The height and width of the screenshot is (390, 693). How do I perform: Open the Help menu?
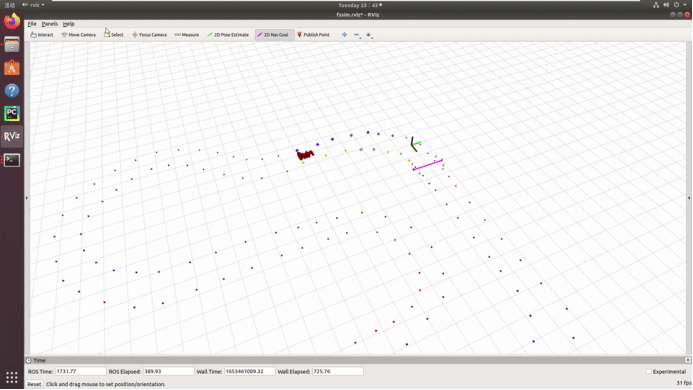pyautogui.click(x=69, y=24)
